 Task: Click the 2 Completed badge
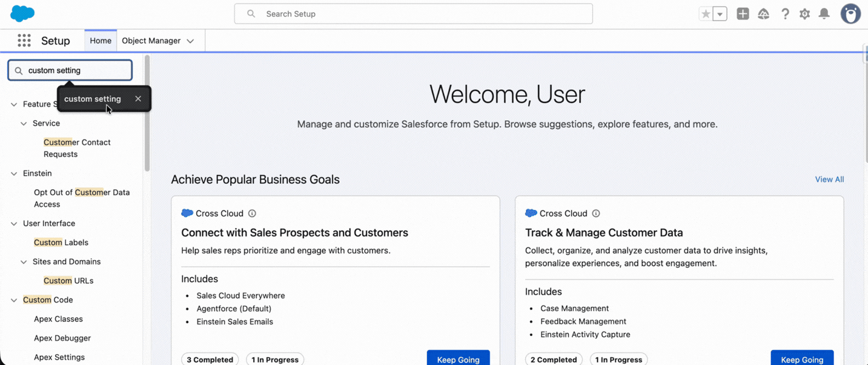[554, 359]
